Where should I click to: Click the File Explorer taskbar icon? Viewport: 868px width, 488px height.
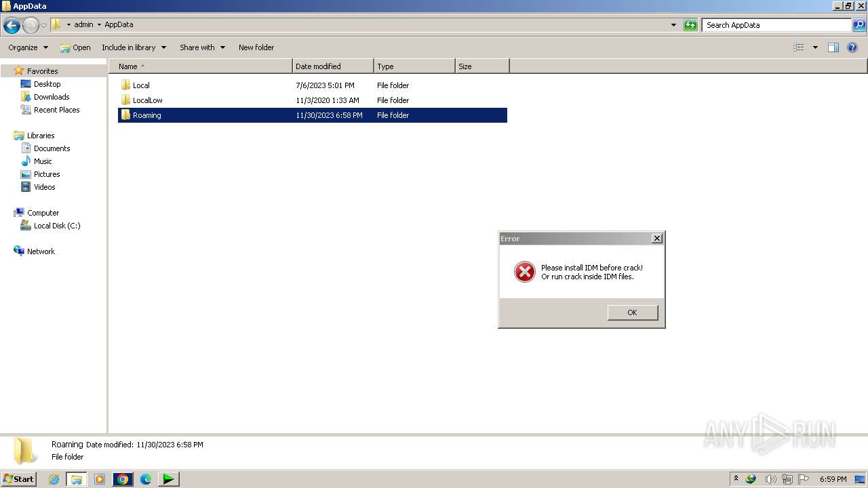pyautogui.click(x=76, y=479)
